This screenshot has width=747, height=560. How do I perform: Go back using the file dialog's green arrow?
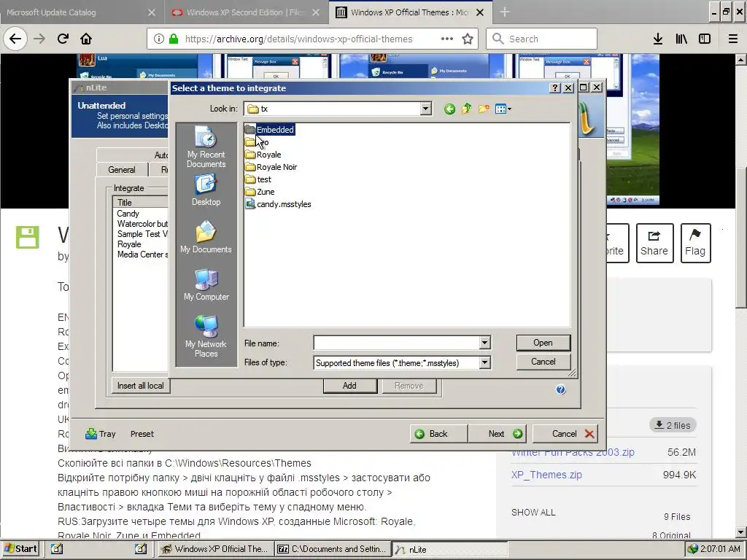click(449, 109)
